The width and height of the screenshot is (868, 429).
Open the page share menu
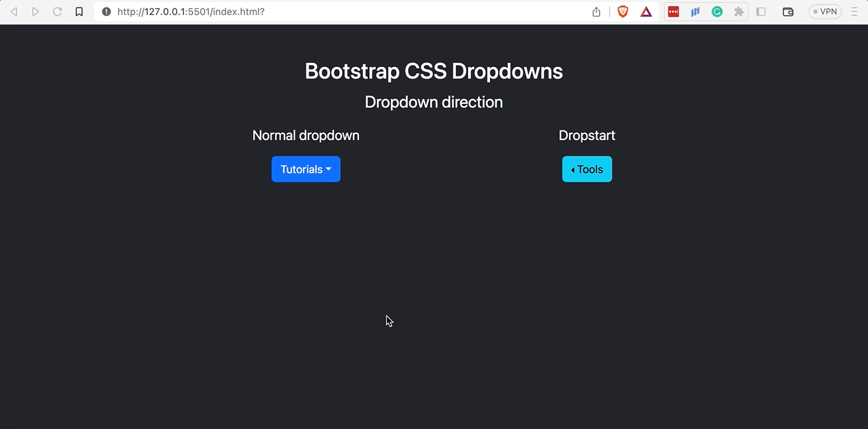pos(596,12)
